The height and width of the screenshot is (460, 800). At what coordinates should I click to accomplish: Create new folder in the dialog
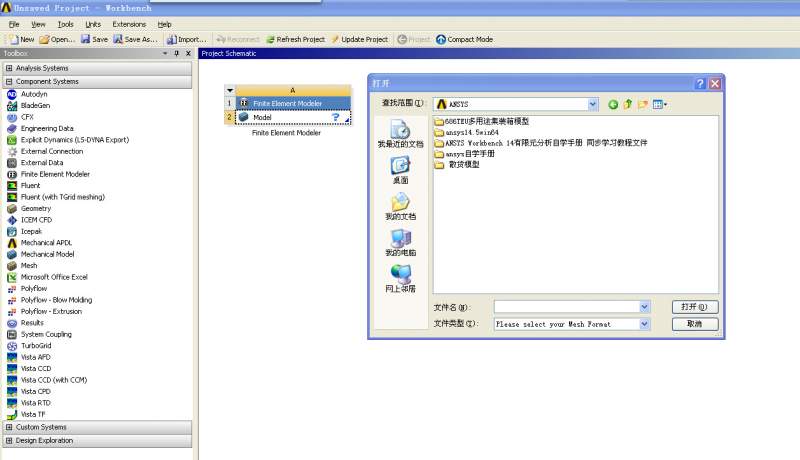pos(642,105)
